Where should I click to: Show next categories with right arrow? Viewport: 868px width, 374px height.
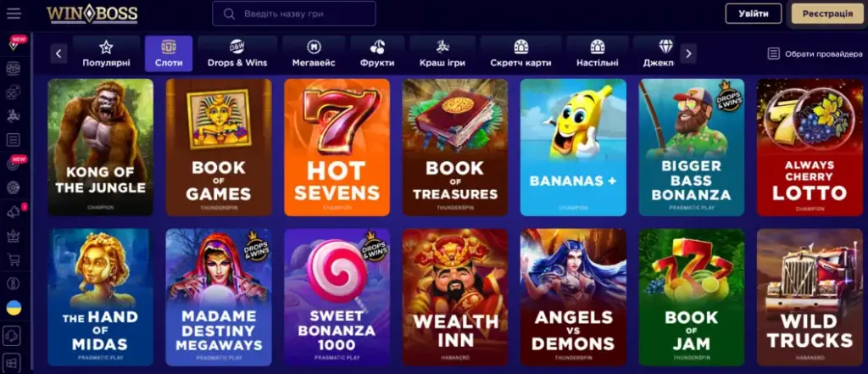688,53
